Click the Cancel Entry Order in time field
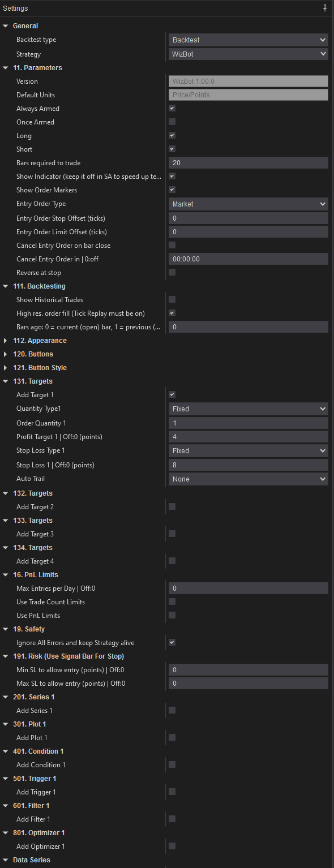Screen dimensions: 334x868 [x=249, y=259]
